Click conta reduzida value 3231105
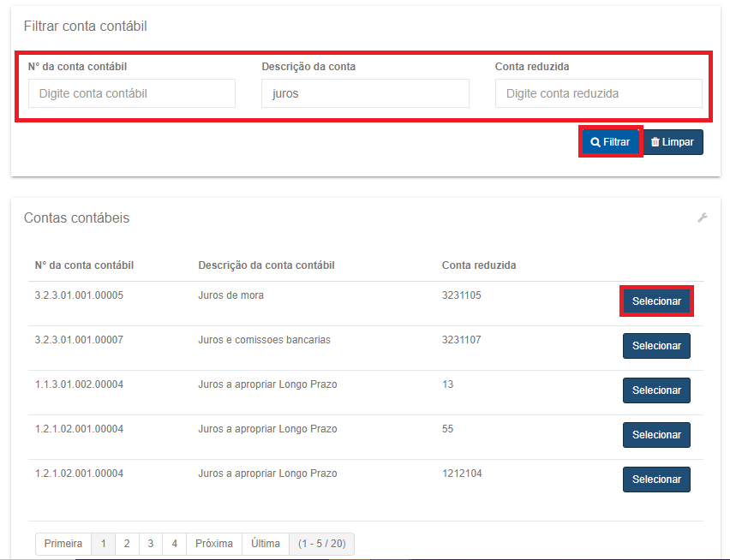 (461, 295)
